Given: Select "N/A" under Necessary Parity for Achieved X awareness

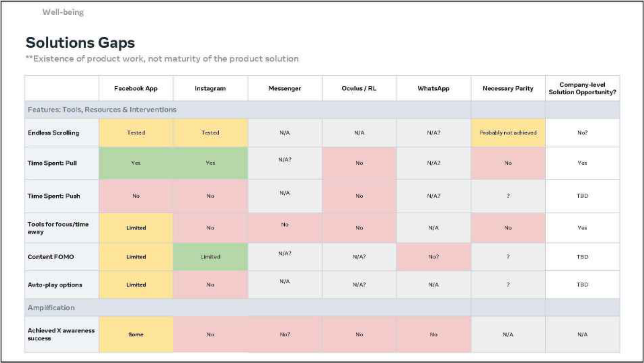Looking at the screenshot, I should [508, 335].
